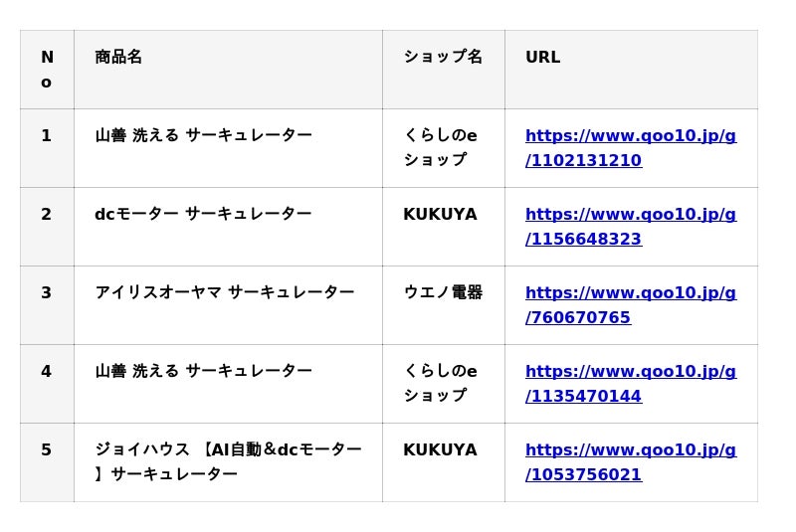Select the ウエノ電器 shop name cell

(443, 293)
